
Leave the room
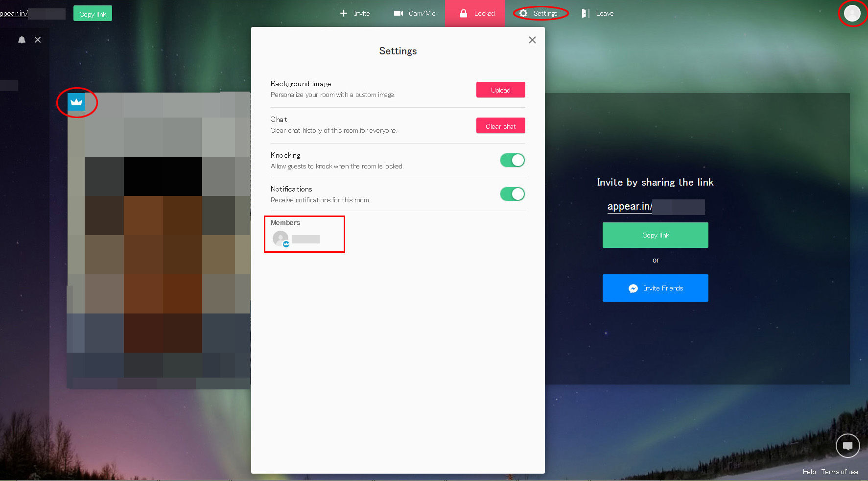pyautogui.click(x=598, y=13)
